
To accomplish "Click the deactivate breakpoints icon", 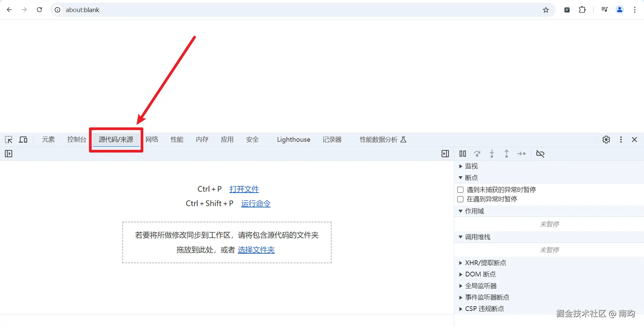I will [x=540, y=153].
